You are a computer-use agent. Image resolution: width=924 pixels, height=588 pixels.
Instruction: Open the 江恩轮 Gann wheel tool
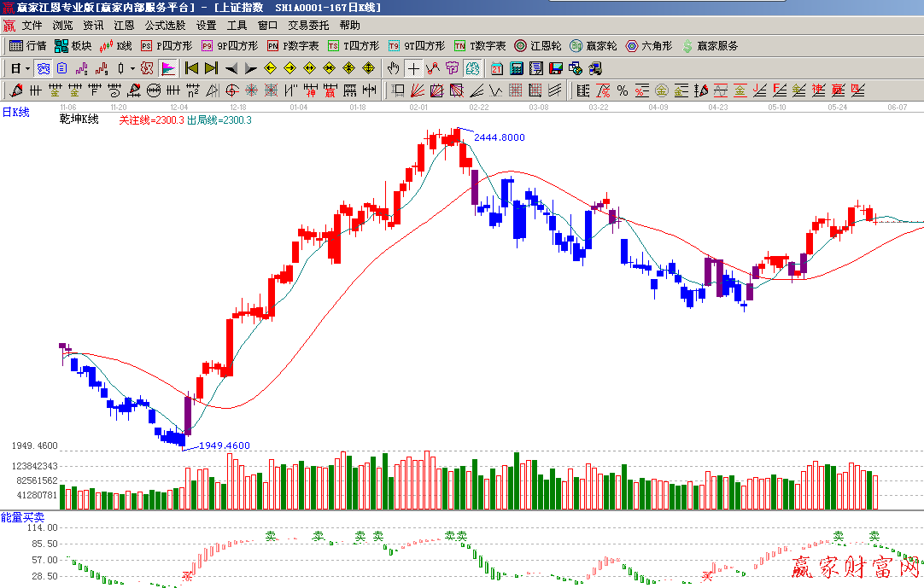(x=537, y=46)
